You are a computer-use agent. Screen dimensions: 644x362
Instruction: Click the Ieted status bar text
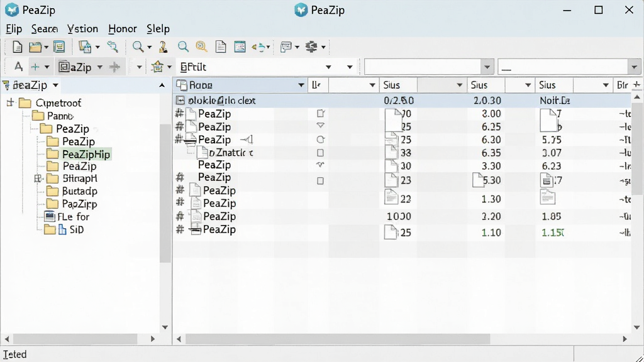15,354
